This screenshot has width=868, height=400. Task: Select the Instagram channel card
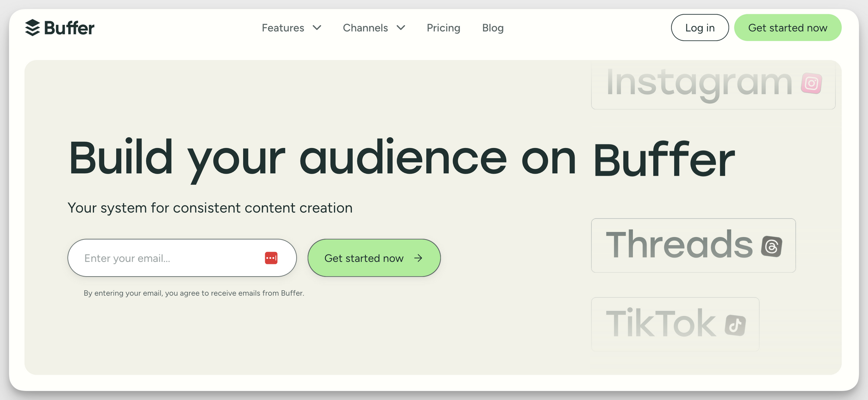point(713,85)
